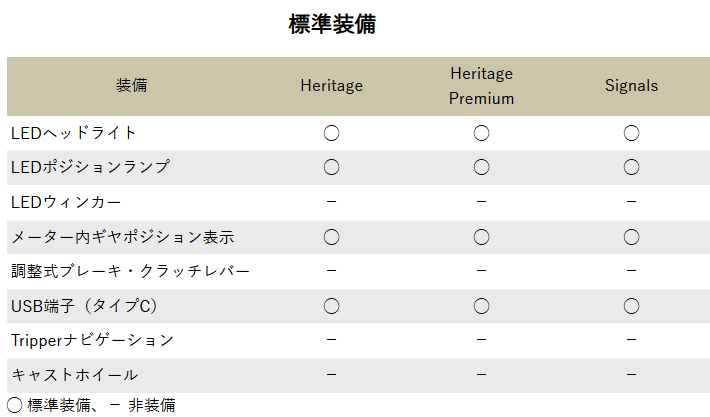Select the 装備 column header
The image size is (710, 417).
(131, 85)
